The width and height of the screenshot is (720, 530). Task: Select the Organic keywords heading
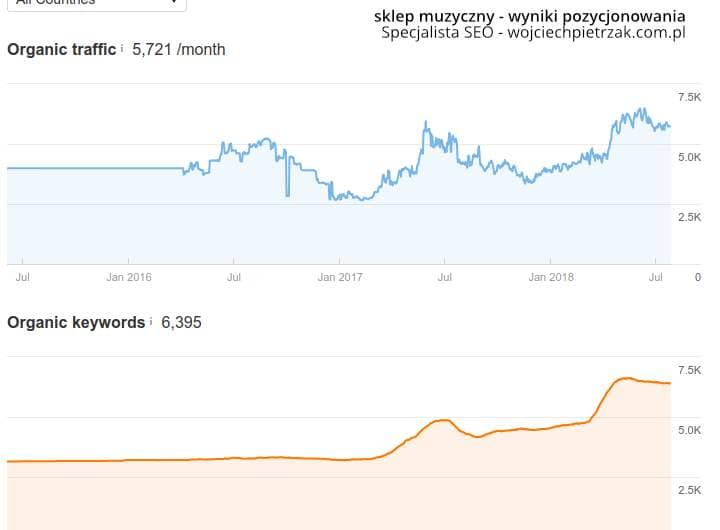76,323
